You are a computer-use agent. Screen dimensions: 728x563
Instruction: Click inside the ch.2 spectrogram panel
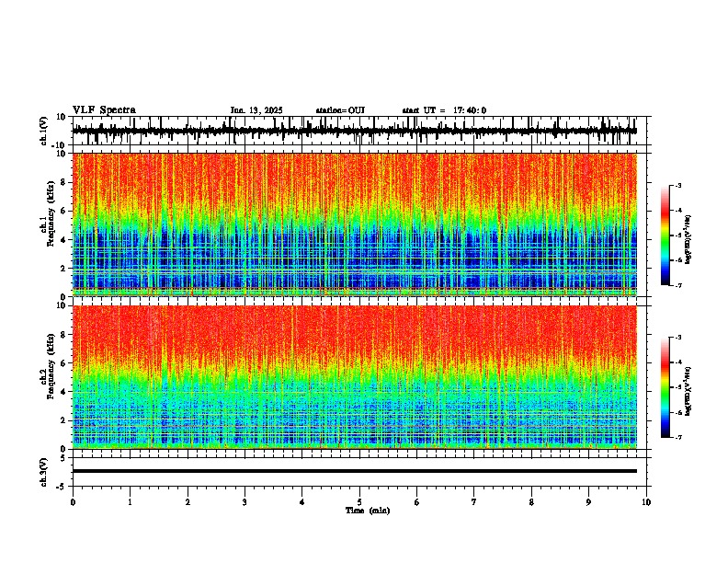355,377
